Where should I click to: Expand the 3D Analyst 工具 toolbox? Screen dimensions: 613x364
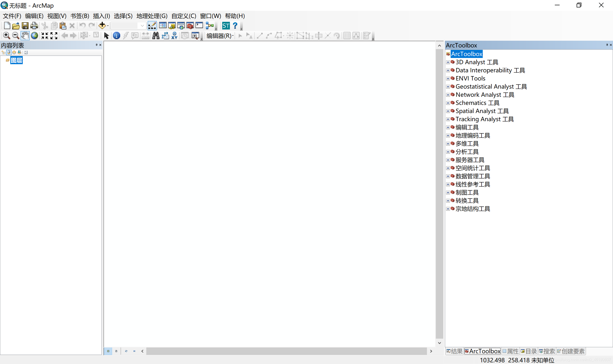[448, 62]
